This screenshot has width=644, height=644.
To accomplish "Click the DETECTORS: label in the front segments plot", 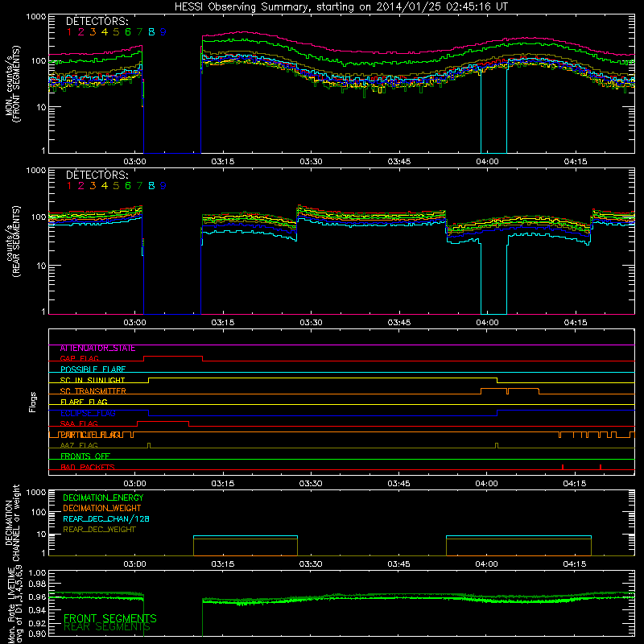I will [97, 21].
